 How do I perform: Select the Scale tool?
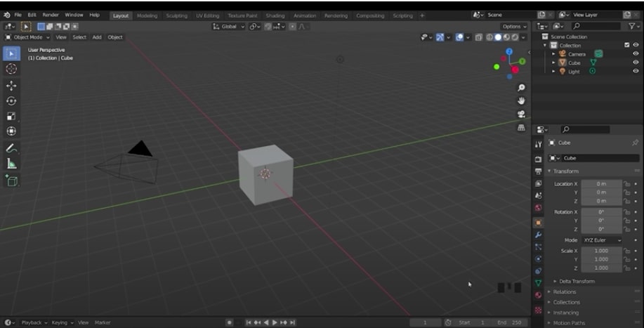tap(11, 116)
